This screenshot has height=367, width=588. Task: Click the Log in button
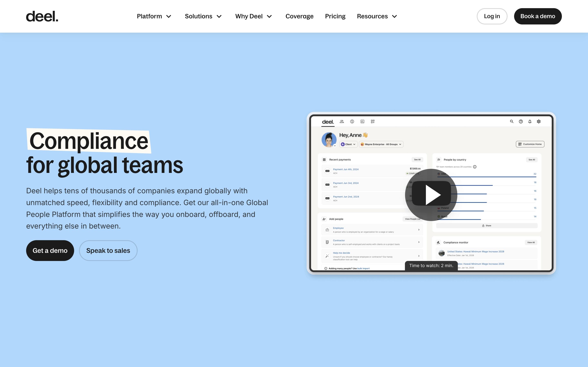(492, 16)
